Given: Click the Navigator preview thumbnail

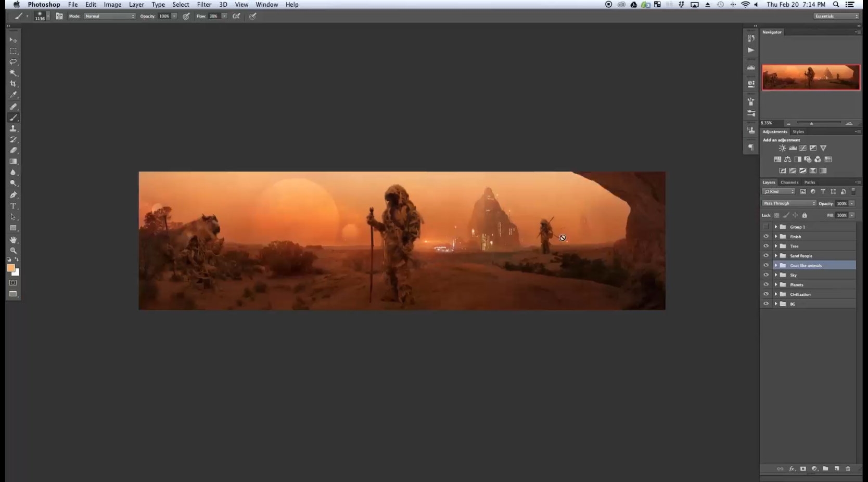Looking at the screenshot, I should click(x=811, y=77).
